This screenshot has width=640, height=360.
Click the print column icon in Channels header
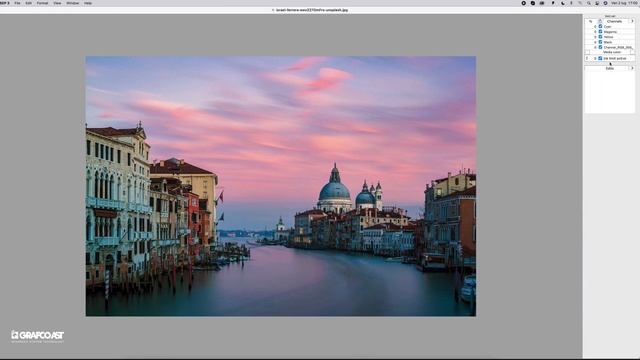[600, 21]
